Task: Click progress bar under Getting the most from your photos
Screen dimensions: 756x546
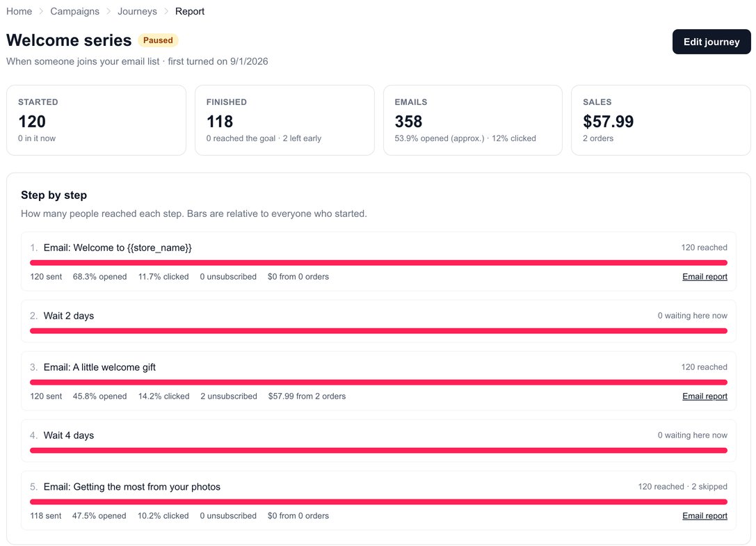Action: (x=378, y=502)
